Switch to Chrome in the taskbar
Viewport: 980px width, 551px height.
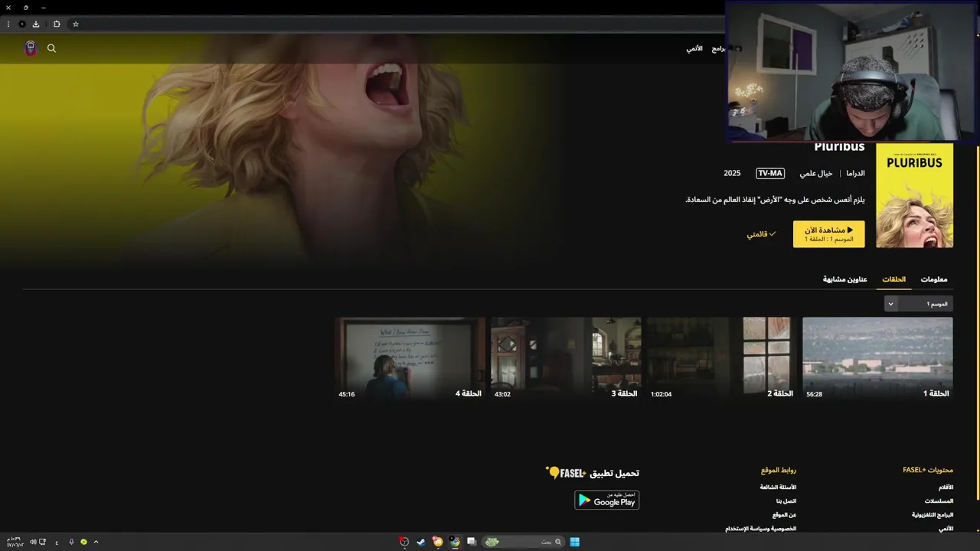tap(455, 542)
